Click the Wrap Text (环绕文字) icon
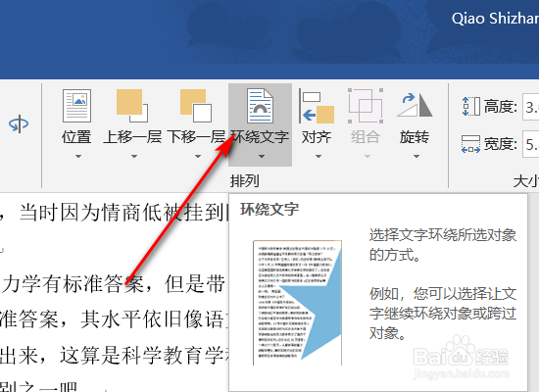This screenshot has height=392, width=539. coord(261,106)
